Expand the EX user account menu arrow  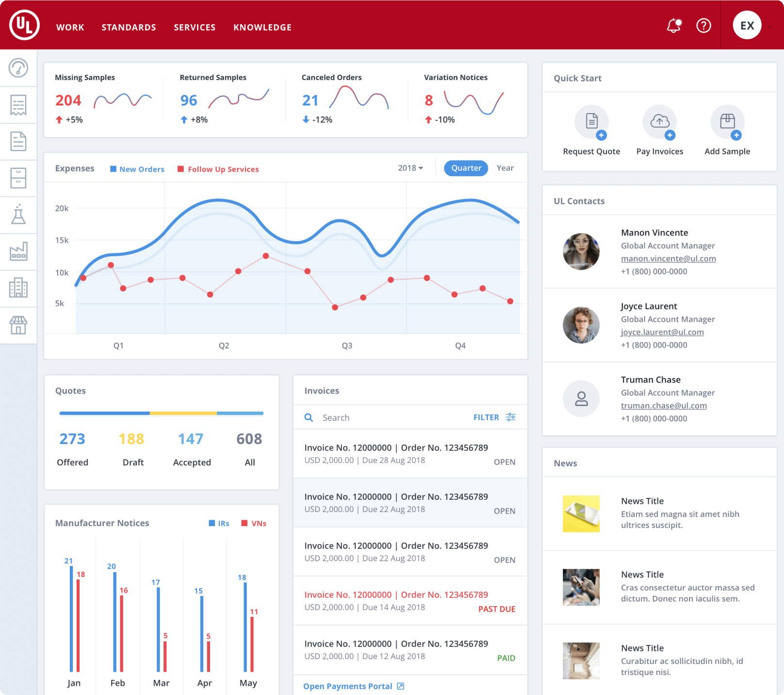click(x=770, y=27)
